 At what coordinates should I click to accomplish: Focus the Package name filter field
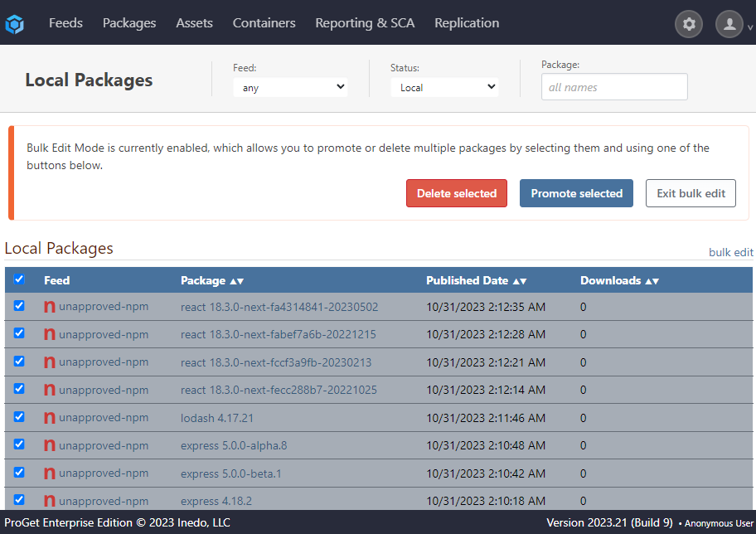[614, 87]
